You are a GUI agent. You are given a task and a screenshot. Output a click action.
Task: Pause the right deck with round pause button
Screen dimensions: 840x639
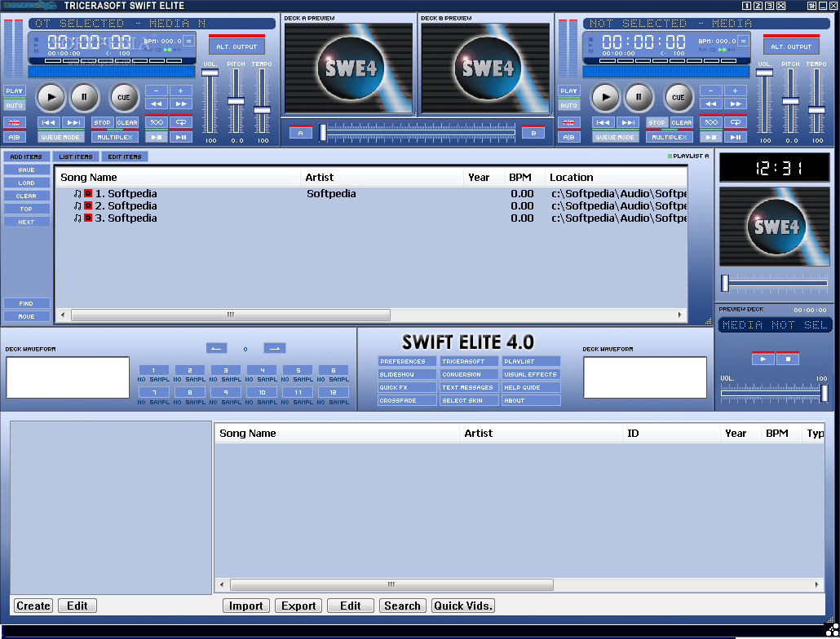(639, 98)
